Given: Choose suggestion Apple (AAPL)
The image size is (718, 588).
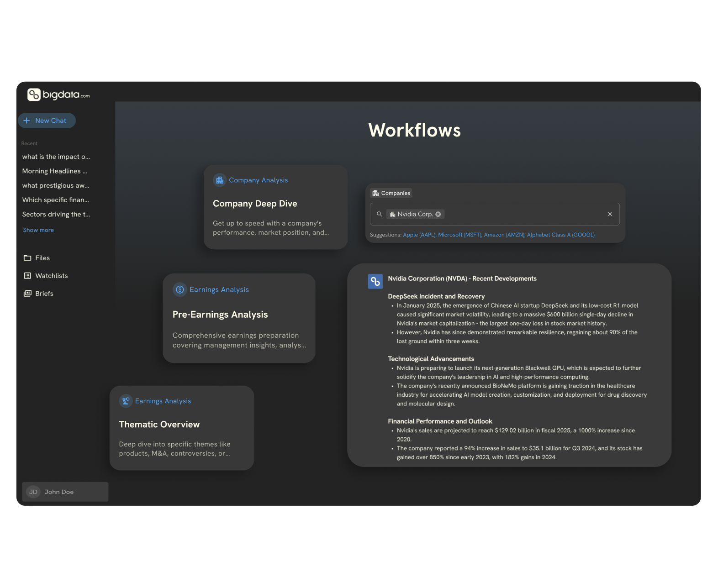Looking at the screenshot, I should (x=419, y=235).
